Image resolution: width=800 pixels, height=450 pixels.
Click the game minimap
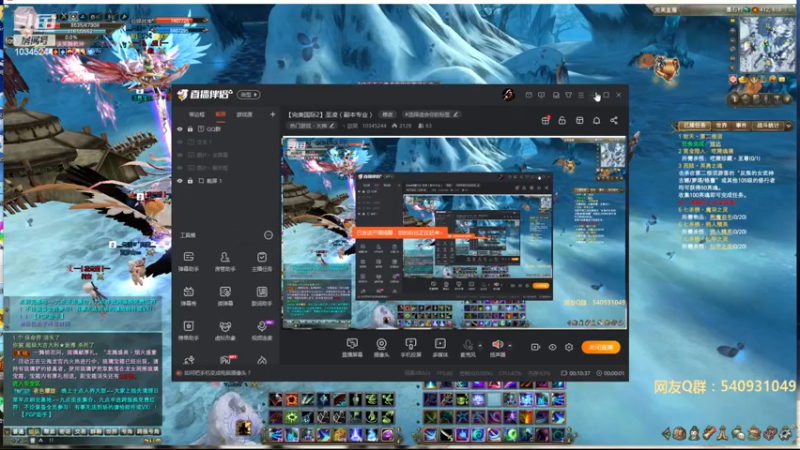coord(767,44)
